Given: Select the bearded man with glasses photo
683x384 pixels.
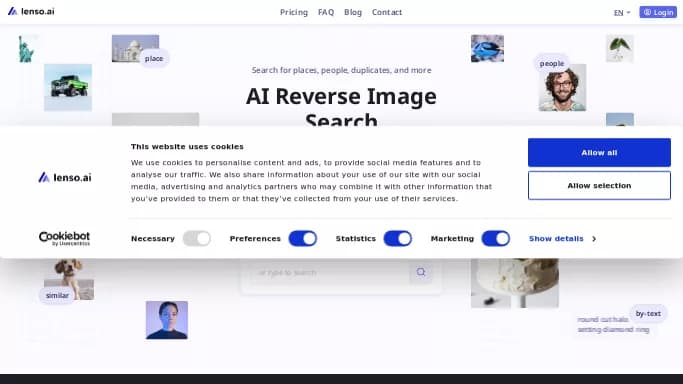Looking at the screenshot, I should pyautogui.click(x=562, y=88).
